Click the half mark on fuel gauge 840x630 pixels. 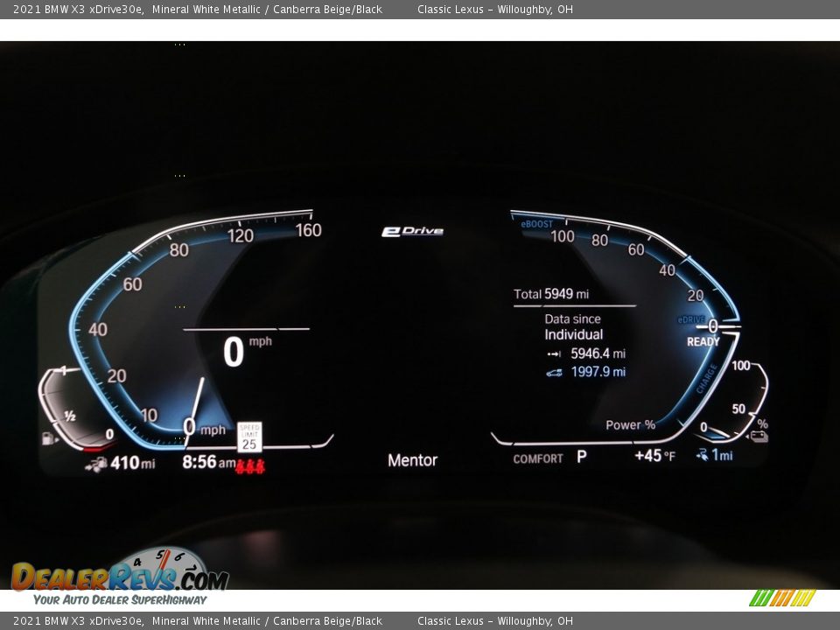tap(70, 416)
